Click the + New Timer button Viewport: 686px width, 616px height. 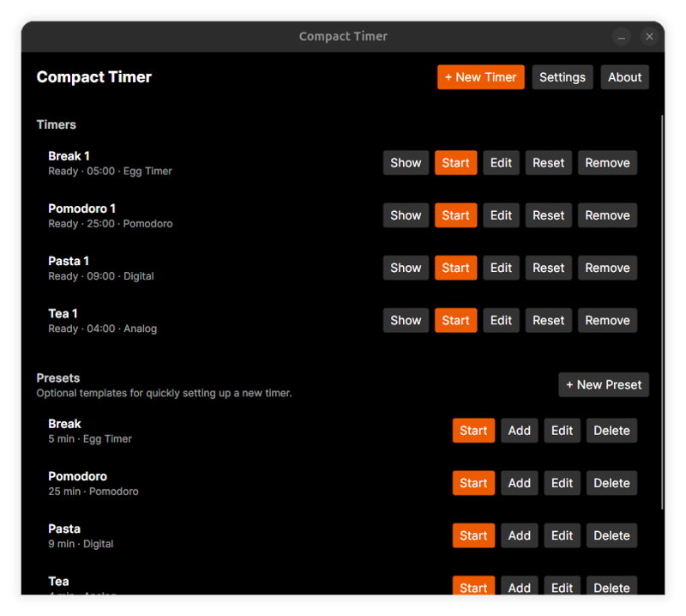tap(480, 77)
